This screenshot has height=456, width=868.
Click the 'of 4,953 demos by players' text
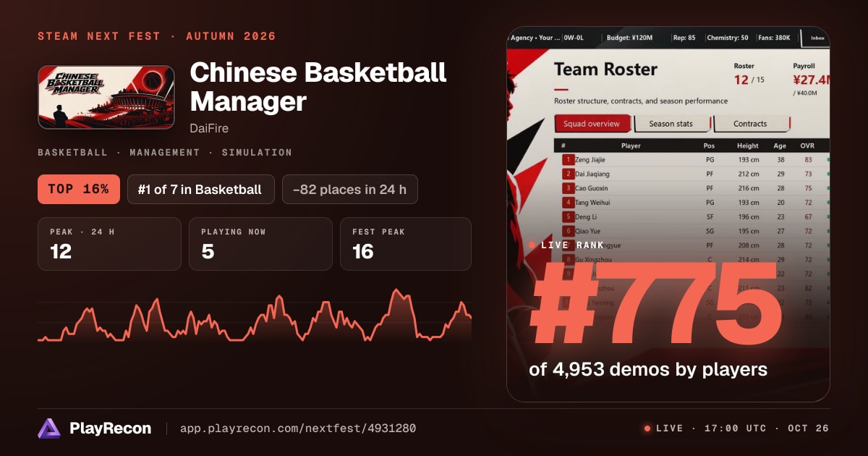(x=648, y=370)
